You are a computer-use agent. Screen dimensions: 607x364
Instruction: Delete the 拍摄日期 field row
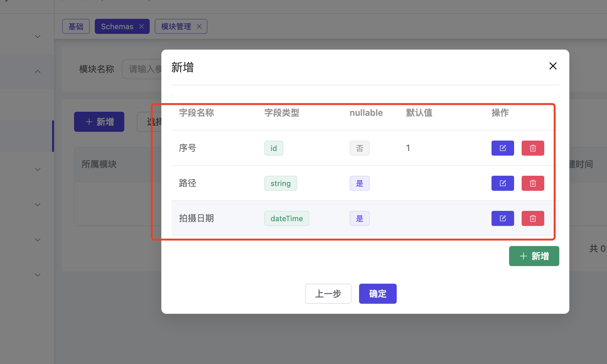click(533, 218)
